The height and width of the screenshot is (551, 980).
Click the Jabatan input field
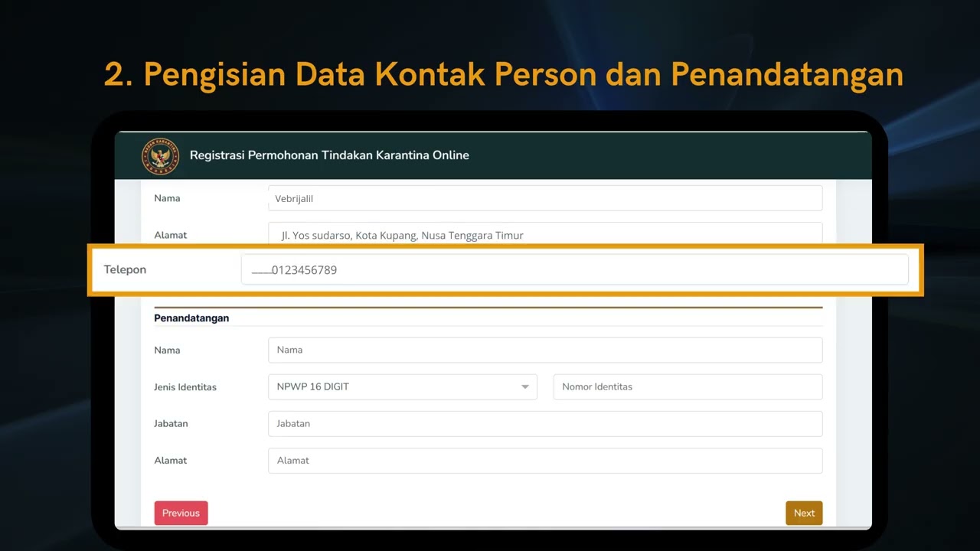coord(545,423)
